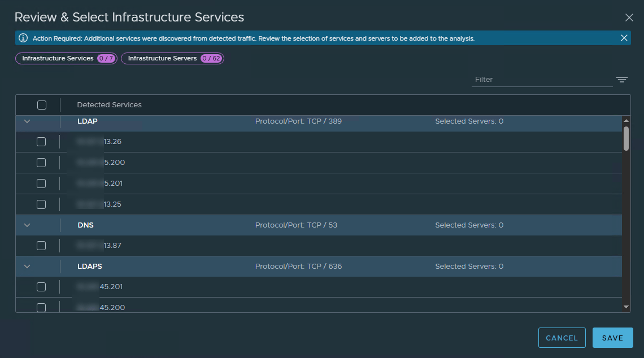Switch to Infrastructure Services tab
The width and height of the screenshot is (644, 358).
click(66, 59)
